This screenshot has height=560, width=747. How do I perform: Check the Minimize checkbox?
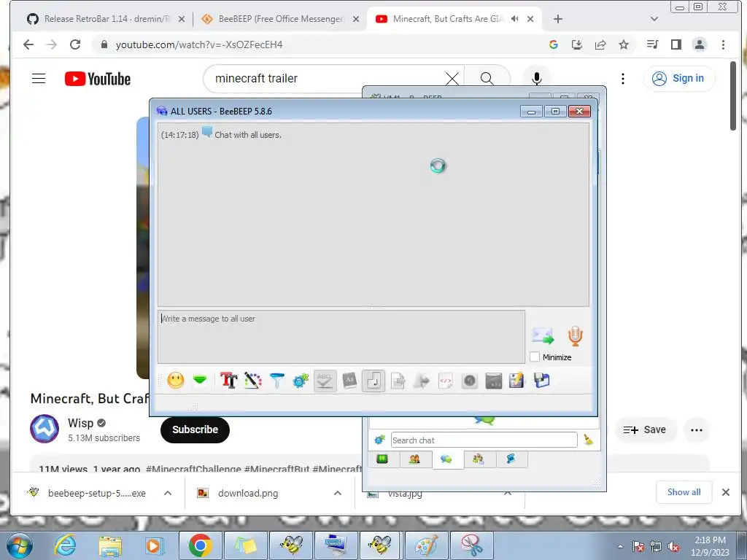coord(535,357)
